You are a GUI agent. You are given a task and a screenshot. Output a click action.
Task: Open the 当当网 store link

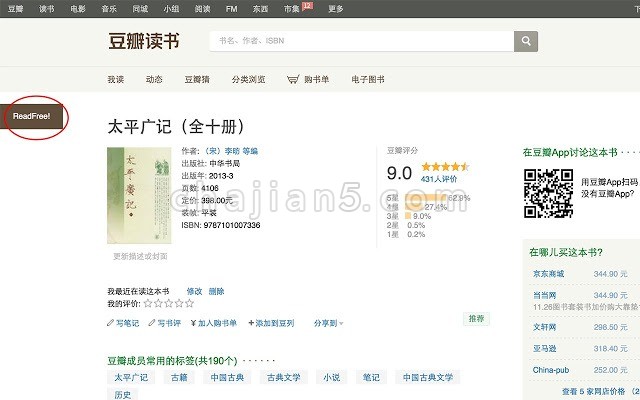(544, 295)
